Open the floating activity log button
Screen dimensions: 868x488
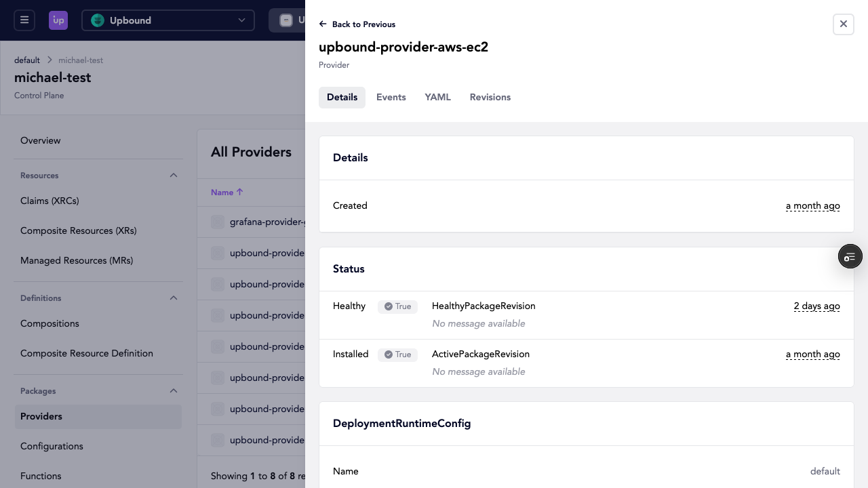(x=850, y=256)
